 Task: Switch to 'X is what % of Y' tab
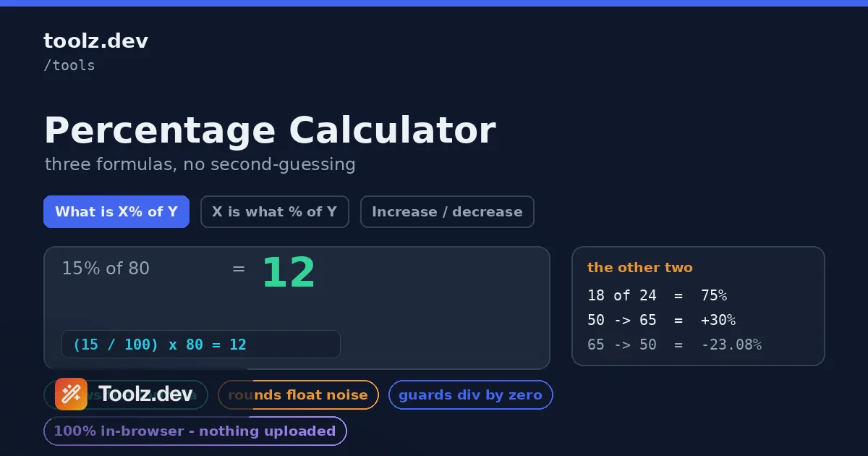[274, 212]
